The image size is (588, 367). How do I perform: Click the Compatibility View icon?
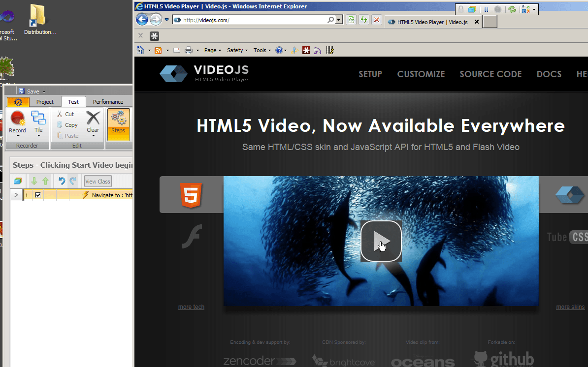(x=351, y=20)
